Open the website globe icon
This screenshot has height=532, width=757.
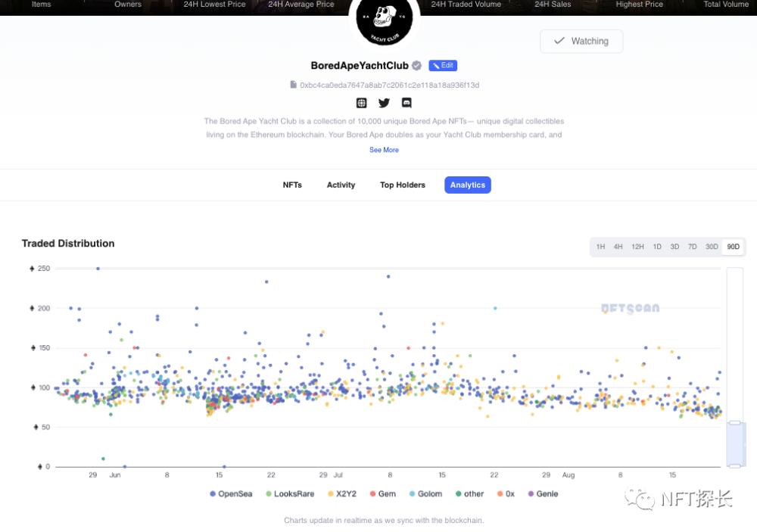click(362, 103)
